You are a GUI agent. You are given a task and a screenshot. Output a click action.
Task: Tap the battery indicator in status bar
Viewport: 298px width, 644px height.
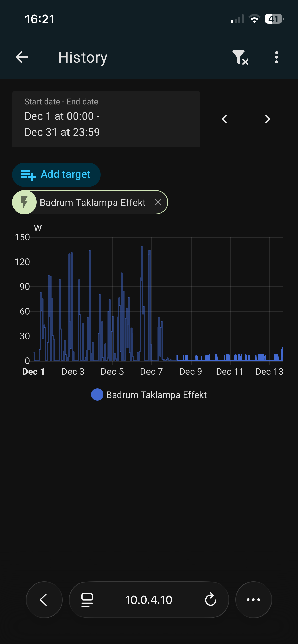coord(274,19)
